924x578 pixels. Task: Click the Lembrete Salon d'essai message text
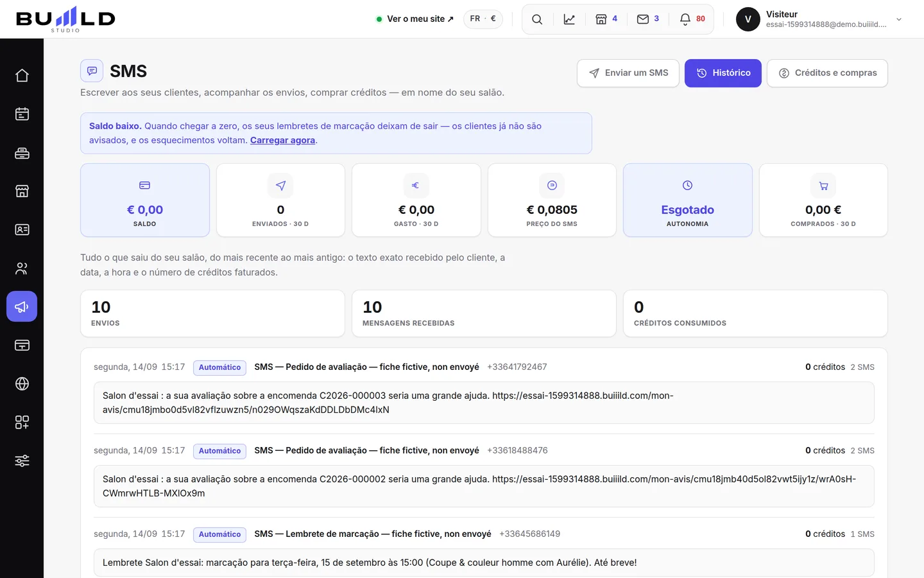tap(484, 563)
